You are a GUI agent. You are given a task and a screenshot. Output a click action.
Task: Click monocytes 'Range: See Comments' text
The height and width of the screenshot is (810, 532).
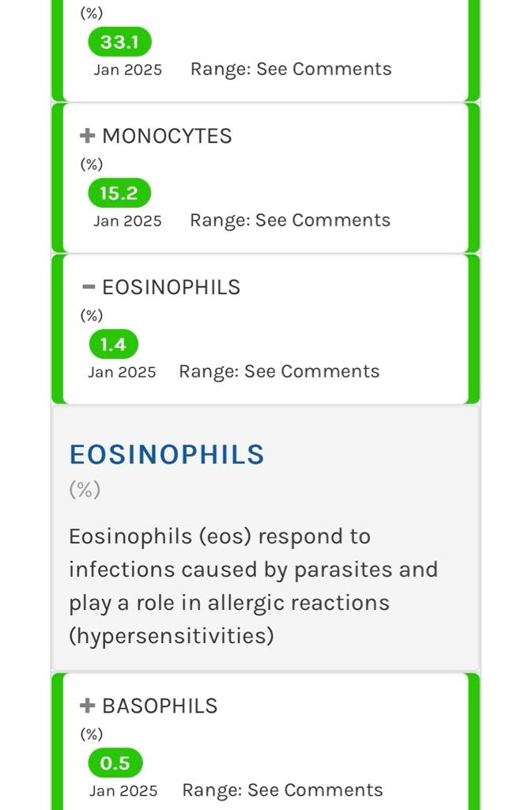(290, 220)
